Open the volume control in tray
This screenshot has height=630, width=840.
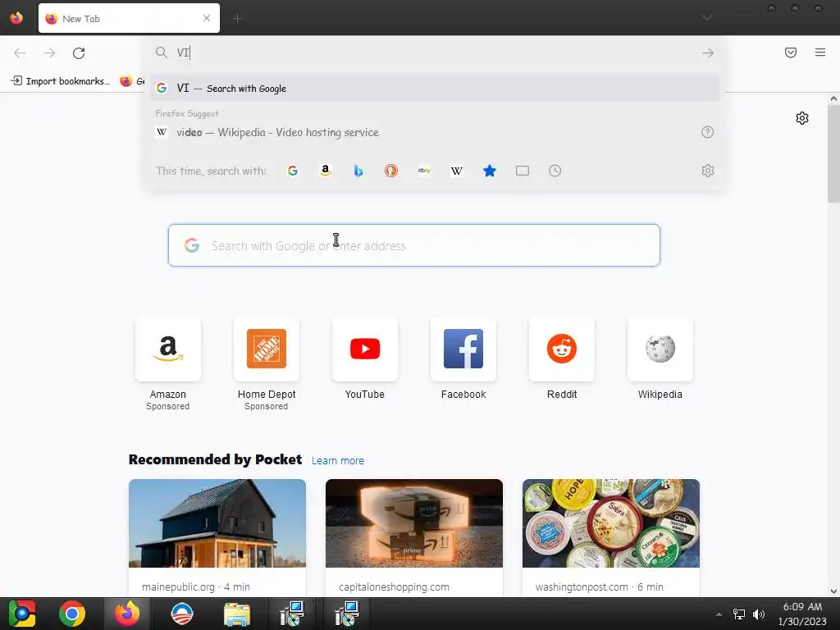coord(759,614)
